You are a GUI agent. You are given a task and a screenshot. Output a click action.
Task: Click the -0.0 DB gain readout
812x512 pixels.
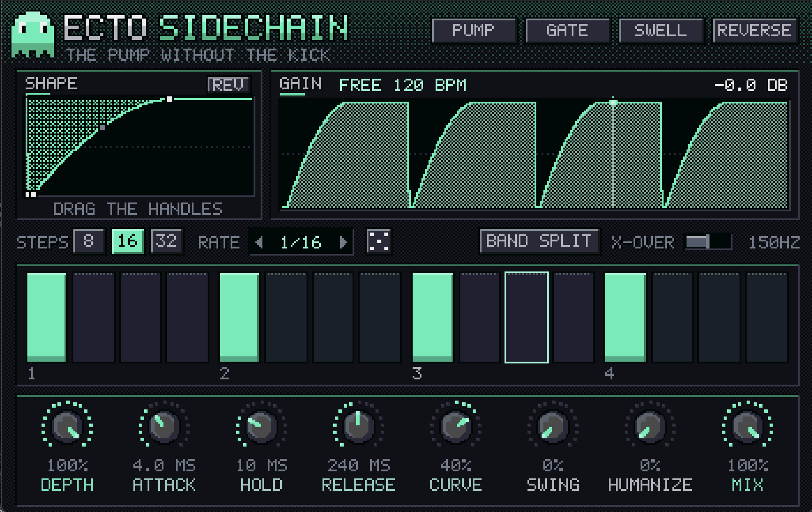coord(751,85)
